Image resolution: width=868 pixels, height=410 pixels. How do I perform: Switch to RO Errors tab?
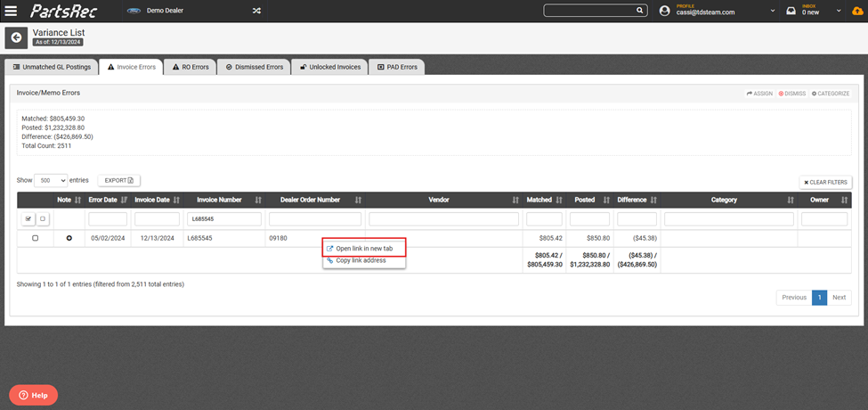click(x=190, y=67)
